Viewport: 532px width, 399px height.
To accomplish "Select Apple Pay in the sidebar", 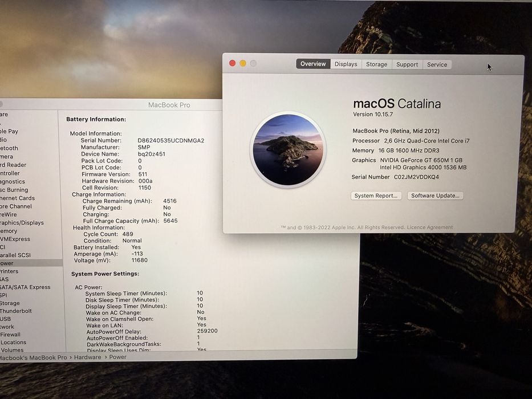I will [9, 131].
